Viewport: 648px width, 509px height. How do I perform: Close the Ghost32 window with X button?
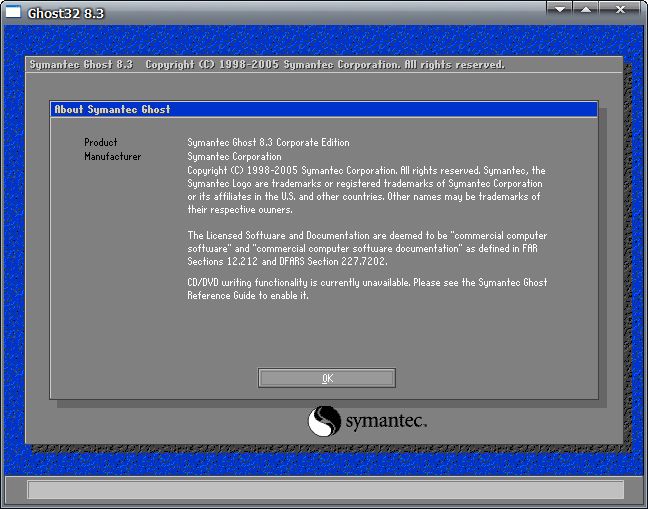click(x=620, y=9)
